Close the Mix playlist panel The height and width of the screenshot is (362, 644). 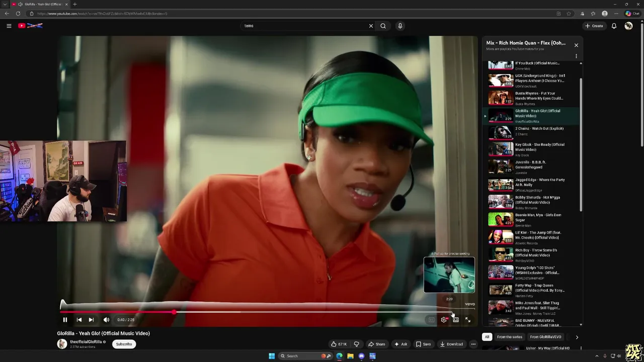(576, 45)
